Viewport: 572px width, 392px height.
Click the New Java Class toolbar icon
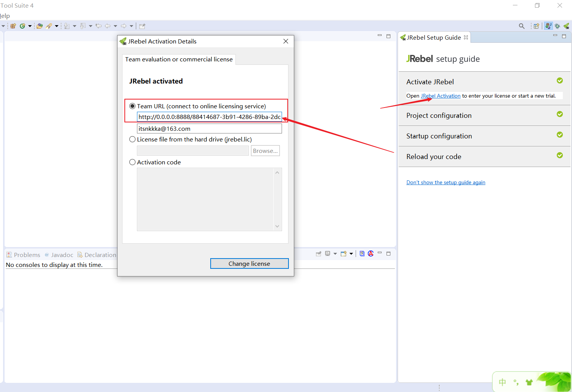tap(23, 26)
